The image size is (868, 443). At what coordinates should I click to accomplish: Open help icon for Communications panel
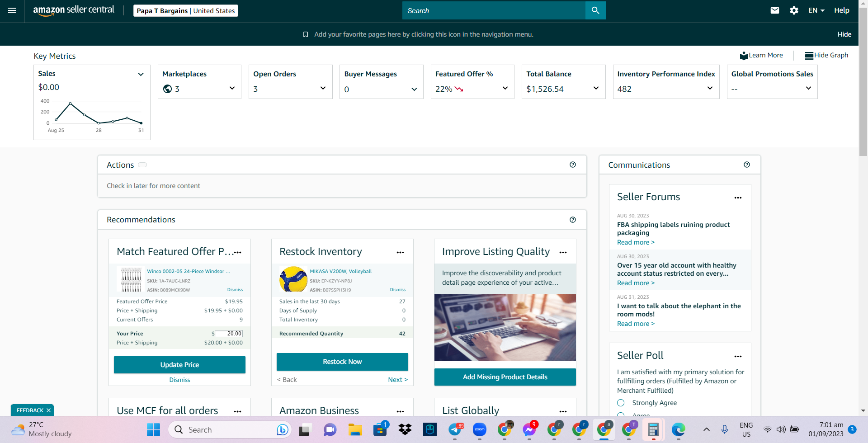(747, 165)
